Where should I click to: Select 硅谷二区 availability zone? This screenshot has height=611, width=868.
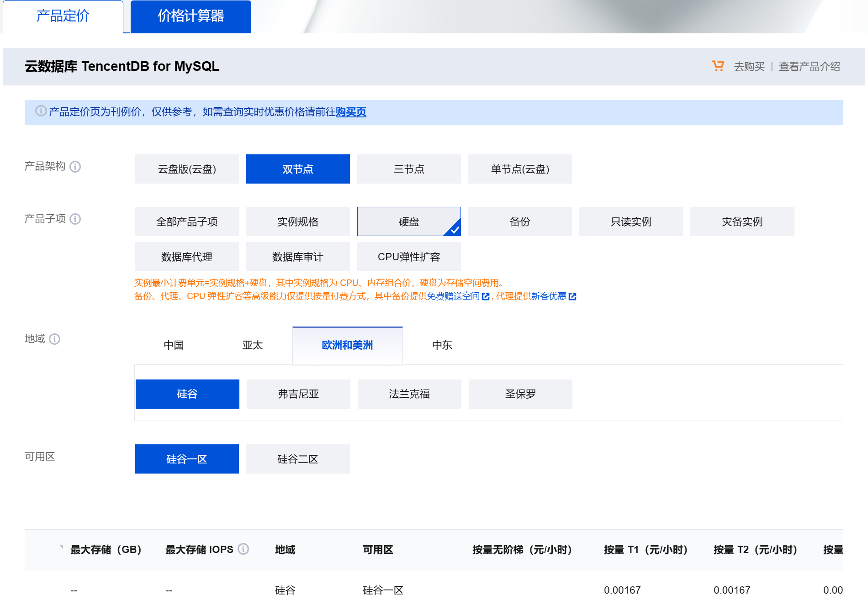pos(298,459)
